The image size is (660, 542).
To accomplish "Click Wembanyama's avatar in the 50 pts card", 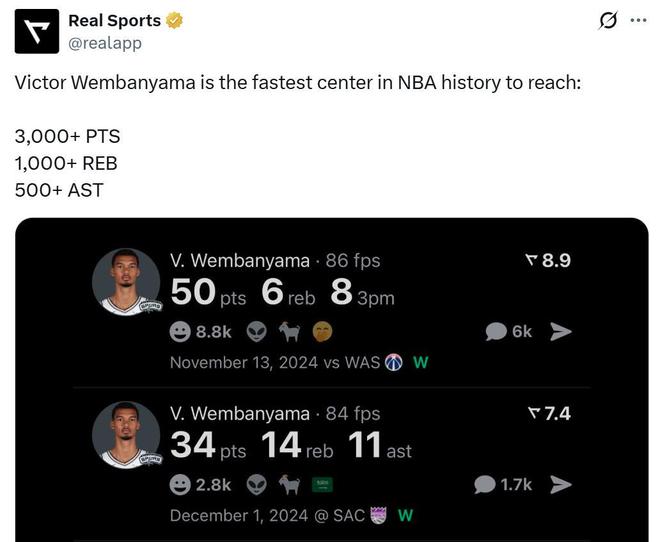I will tap(127, 282).
